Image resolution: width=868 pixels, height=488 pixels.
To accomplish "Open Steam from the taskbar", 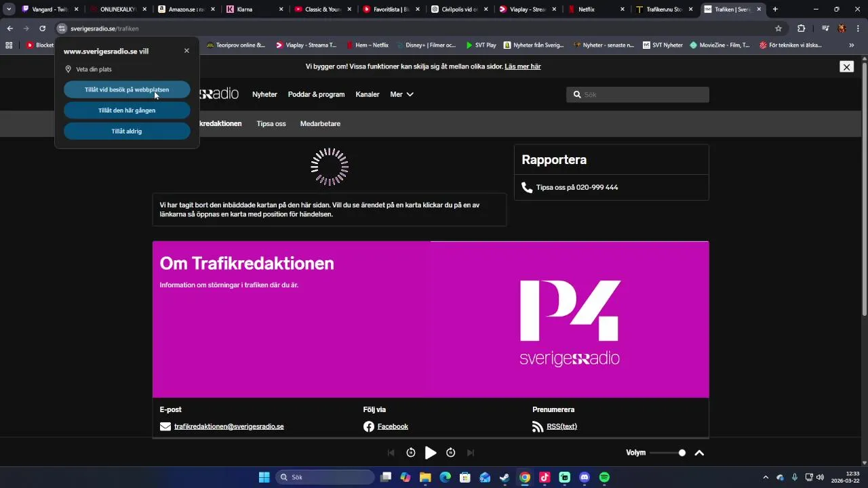I will click(505, 477).
